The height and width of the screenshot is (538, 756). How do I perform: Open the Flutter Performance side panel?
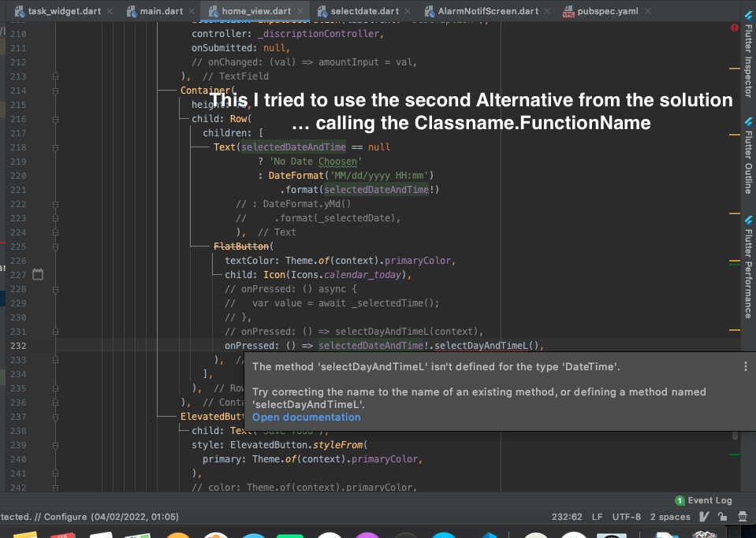748,266
